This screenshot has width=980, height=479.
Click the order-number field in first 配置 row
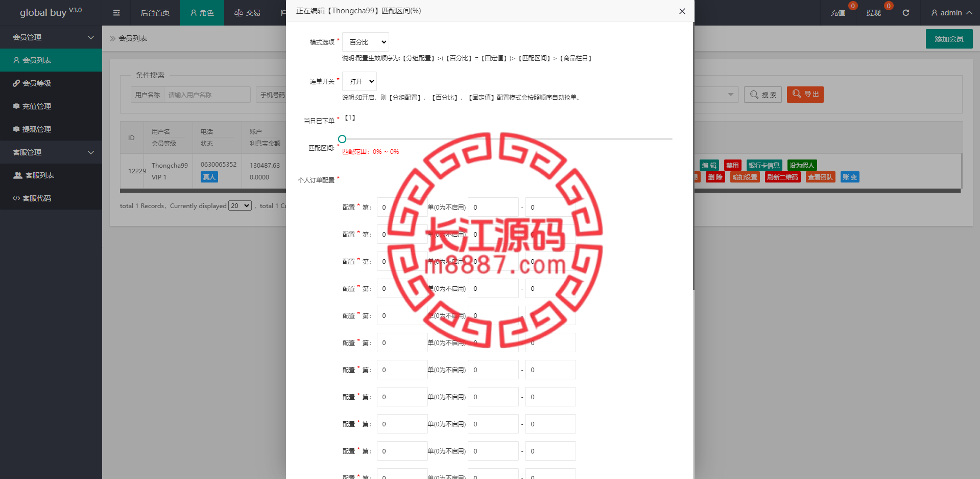coord(402,207)
